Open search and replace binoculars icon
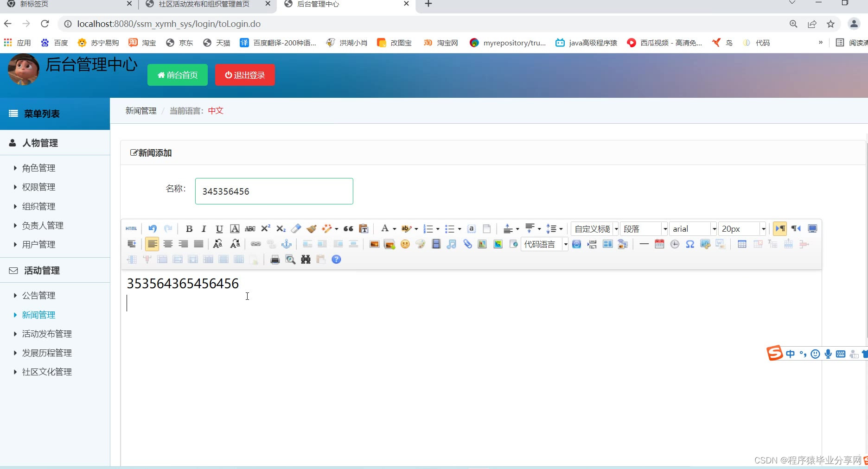Screen dimensions: 868x469 coord(306,260)
